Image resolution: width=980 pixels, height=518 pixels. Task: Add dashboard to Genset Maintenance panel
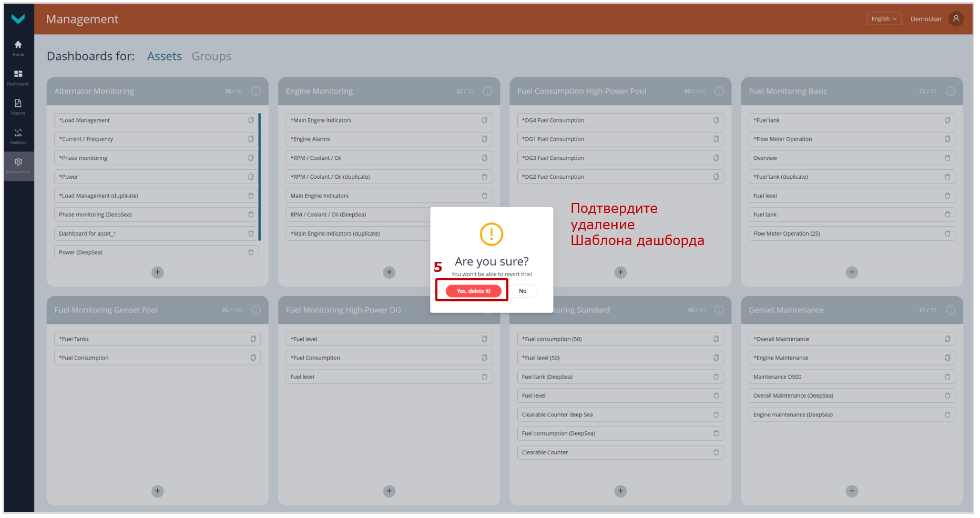(x=852, y=491)
